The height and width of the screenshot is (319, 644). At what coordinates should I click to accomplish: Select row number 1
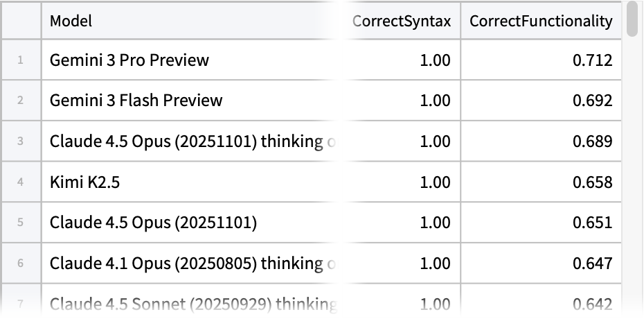[21, 60]
